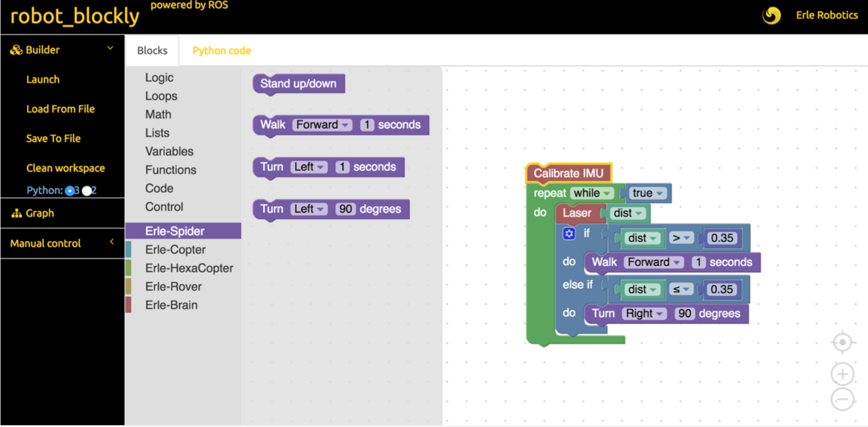Open the Right direction dropdown in the workspace Turn block

pos(644,314)
